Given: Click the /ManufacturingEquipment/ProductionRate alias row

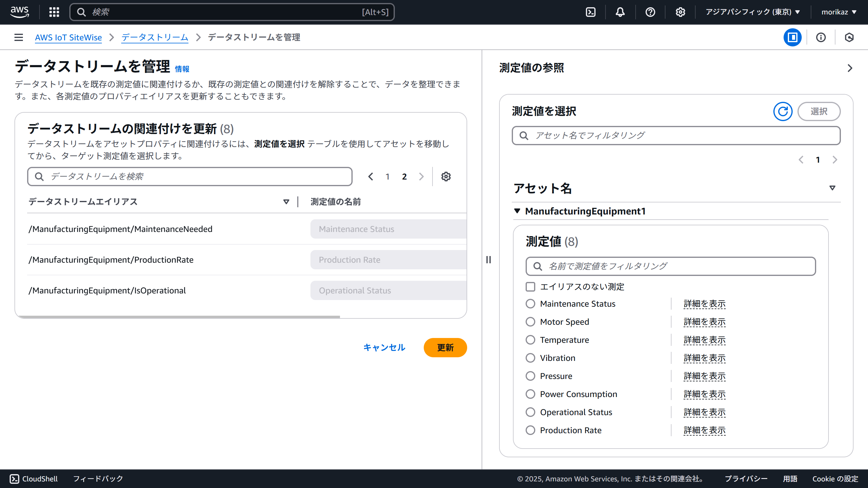Looking at the screenshot, I should pyautogui.click(x=111, y=260).
